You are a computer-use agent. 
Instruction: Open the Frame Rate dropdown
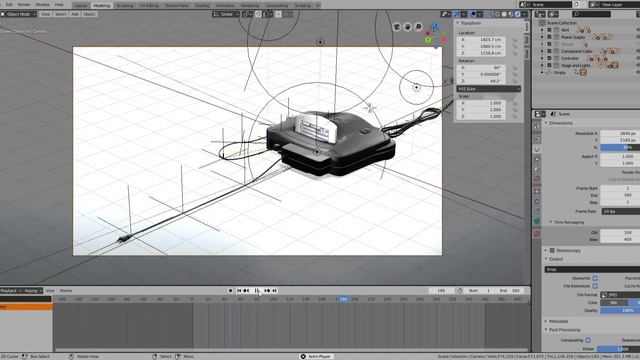(x=621, y=211)
